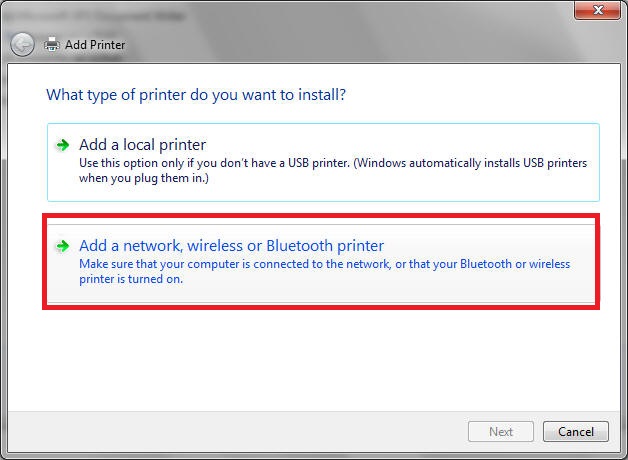This screenshot has width=628, height=460.
Task: Click the Windows automatically installs USB printers note
Action: (x=471, y=163)
